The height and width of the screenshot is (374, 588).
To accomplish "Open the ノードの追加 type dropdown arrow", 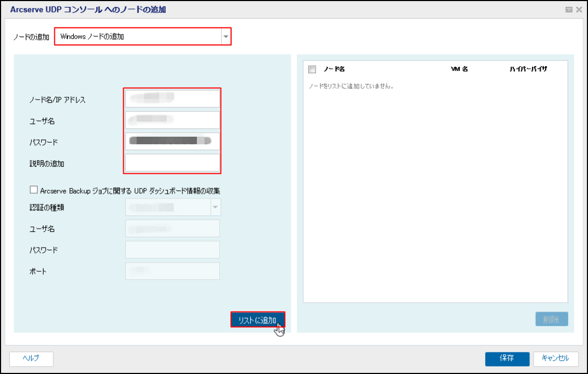I will 226,37.
